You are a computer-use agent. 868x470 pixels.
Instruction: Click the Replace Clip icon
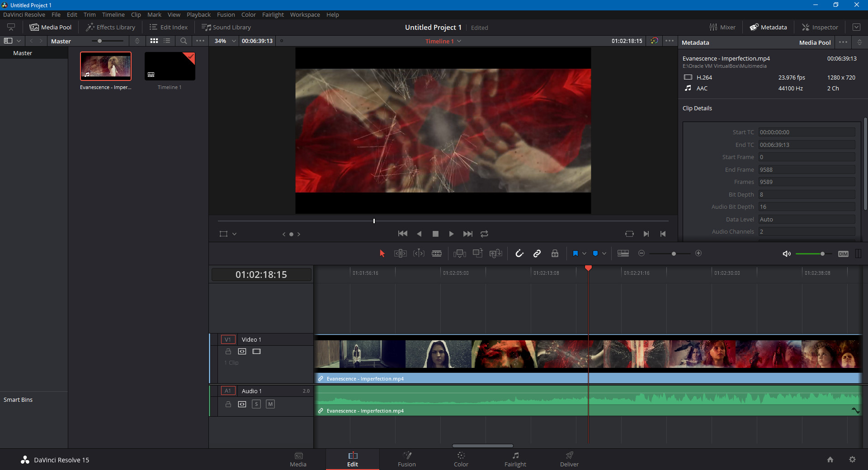(496, 254)
